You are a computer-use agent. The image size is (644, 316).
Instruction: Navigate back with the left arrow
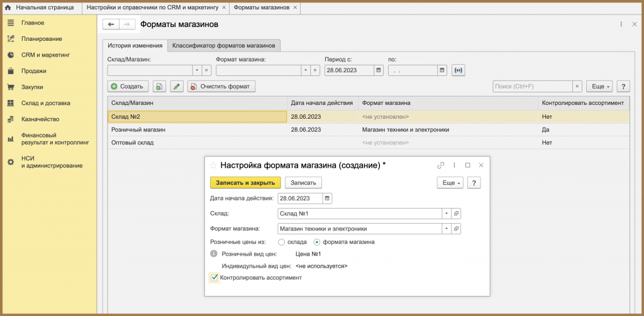(x=111, y=25)
